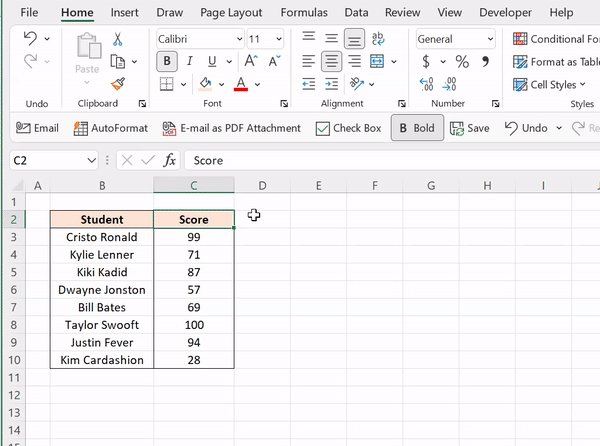Switch to the Review tab
Screen dimensions: 600x446
pos(403,13)
